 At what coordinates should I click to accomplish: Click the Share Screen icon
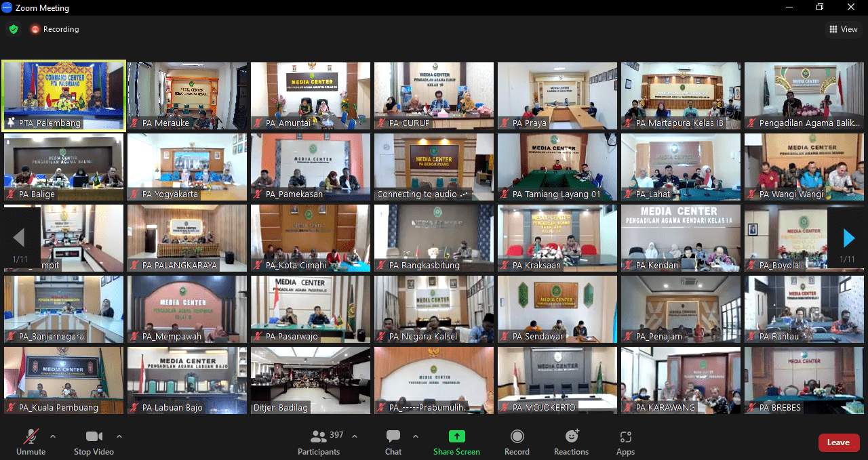457,437
